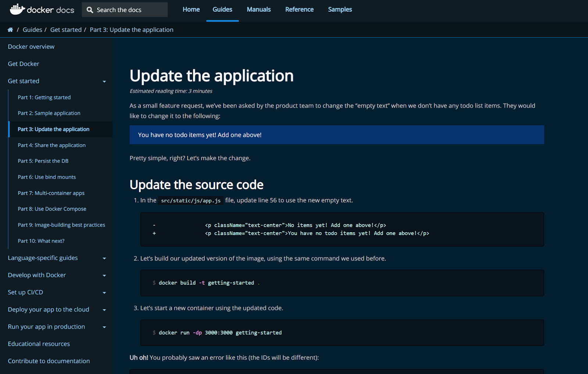Expand the Deploy your app to the cloud section
Image resolution: width=588 pixels, height=374 pixels.
104,310
